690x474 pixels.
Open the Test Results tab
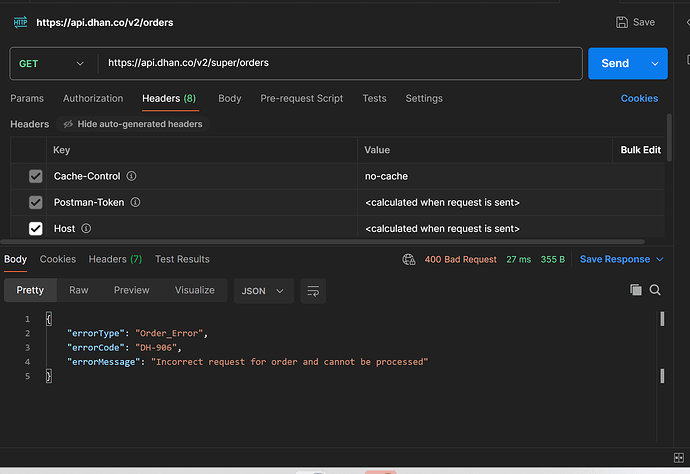[182, 259]
